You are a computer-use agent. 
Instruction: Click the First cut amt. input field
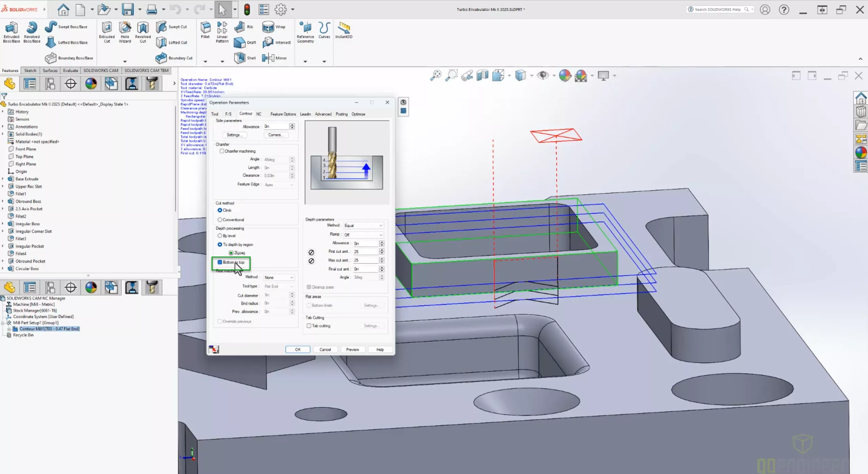(x=365, y=252)
